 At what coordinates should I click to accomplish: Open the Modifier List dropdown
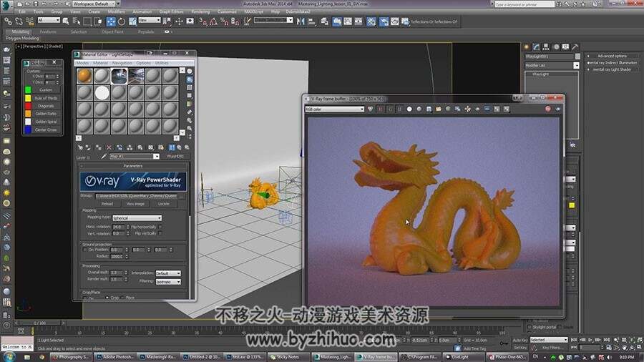tap(552, 65)
